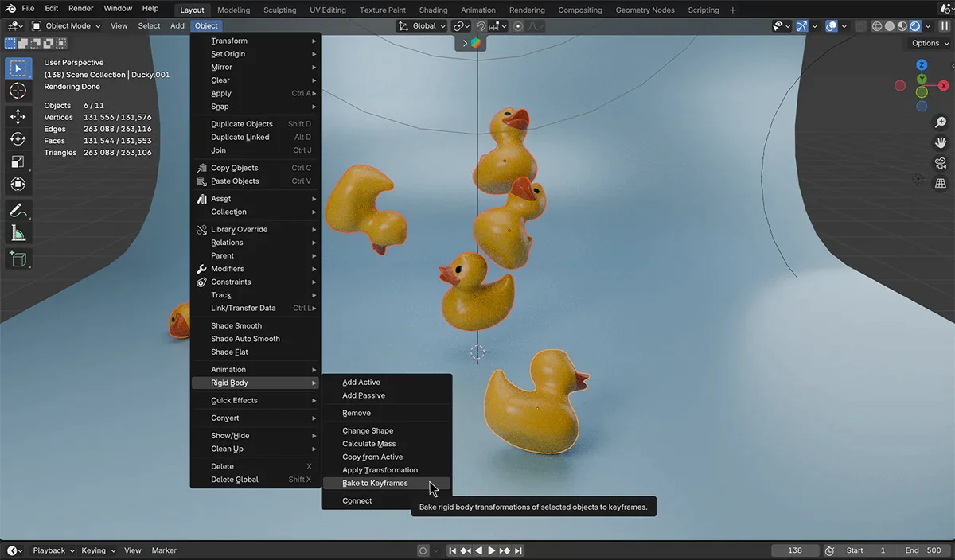Click the play animation button
The width and height of the screenshot is (955, 560).
click(492, 550)
